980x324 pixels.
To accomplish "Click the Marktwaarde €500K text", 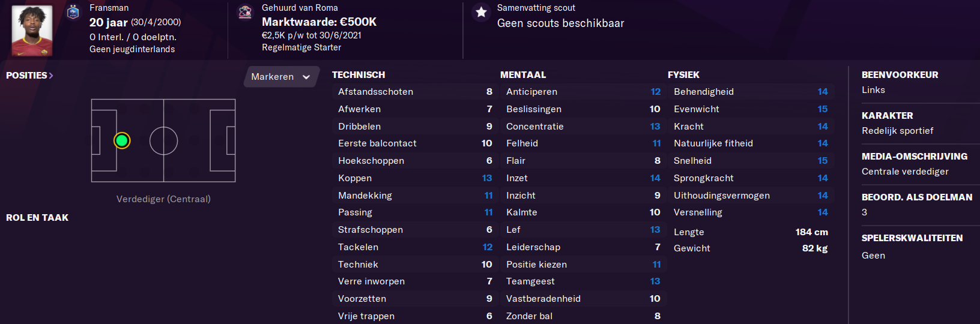I will tap(319, 22).
